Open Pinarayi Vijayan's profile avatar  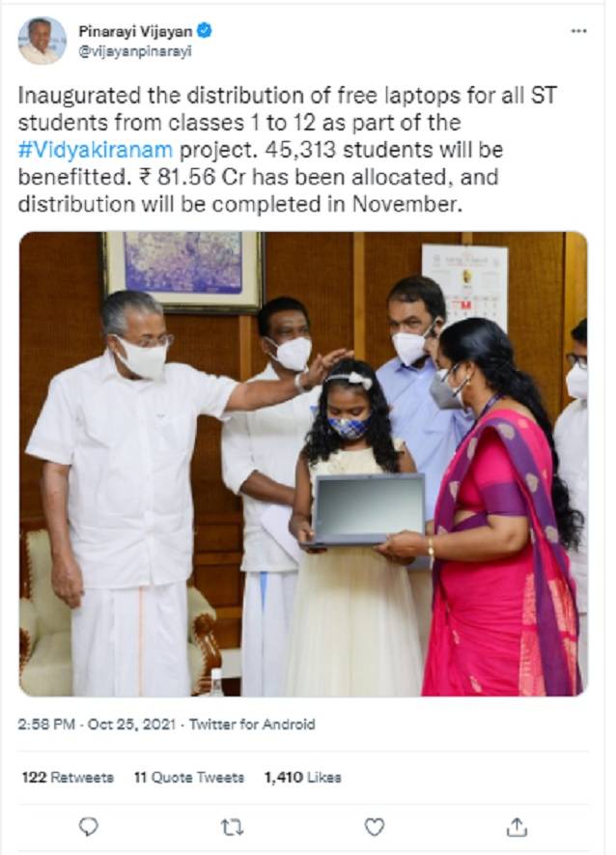click(42, 41)
